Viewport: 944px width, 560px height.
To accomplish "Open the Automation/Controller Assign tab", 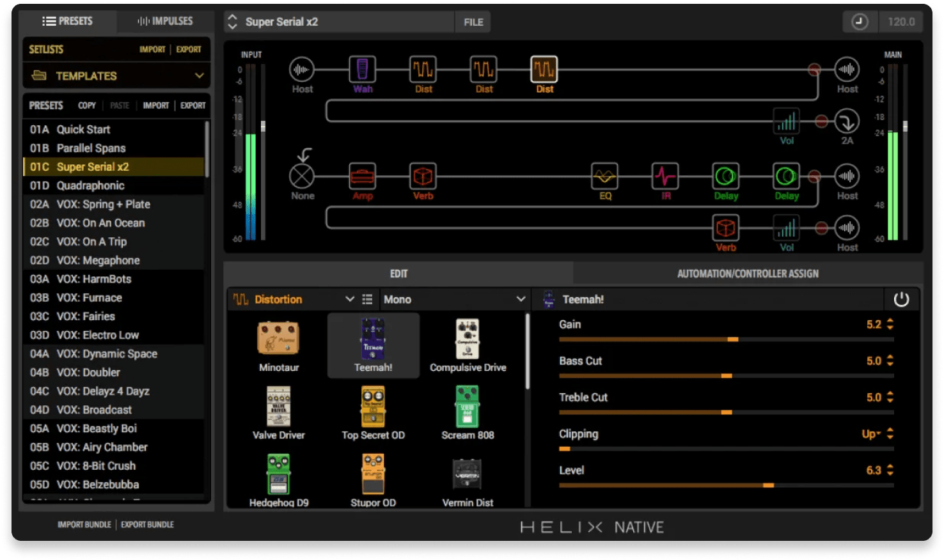I will 747,274.
